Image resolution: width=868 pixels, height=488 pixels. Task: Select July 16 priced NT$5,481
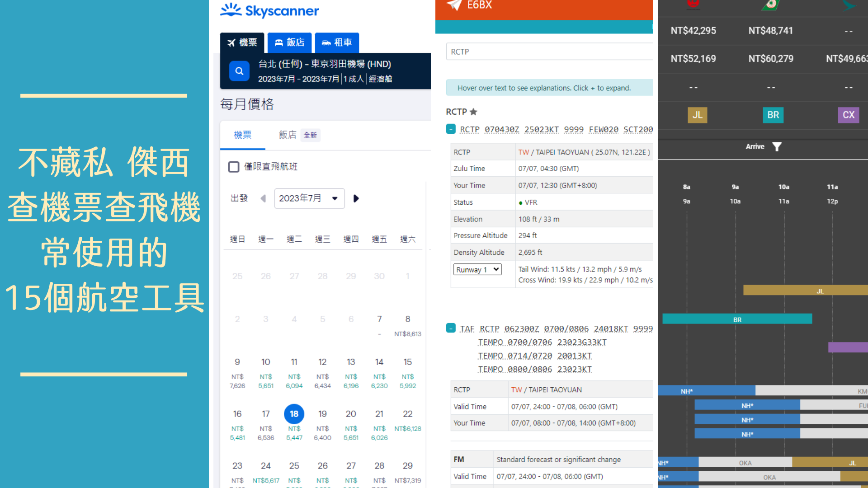pyautogui.click(x=237, y=425)
